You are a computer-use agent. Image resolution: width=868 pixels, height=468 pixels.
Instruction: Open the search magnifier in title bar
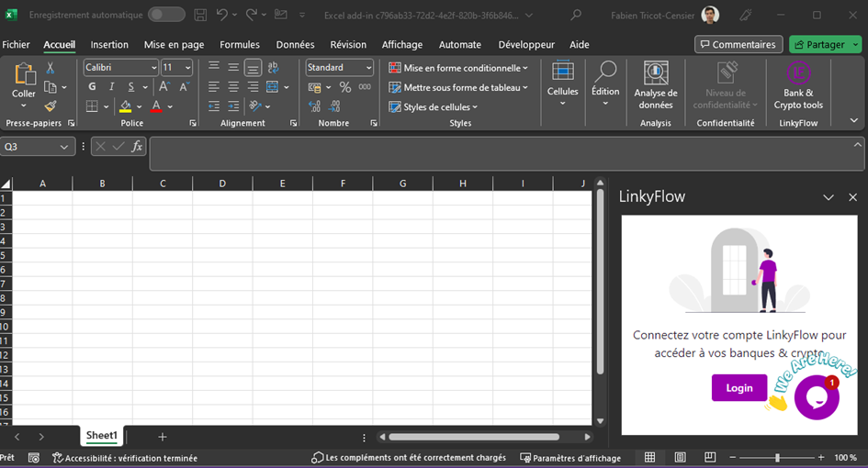576,15
